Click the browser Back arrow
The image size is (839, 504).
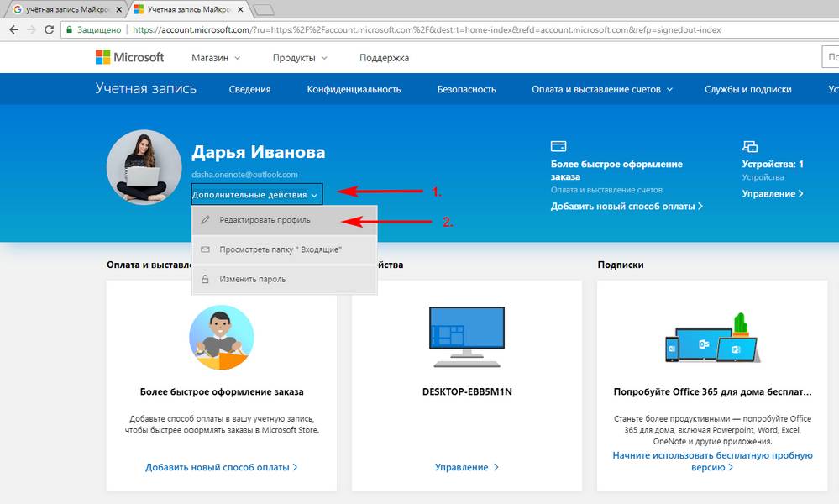point(14,30)
